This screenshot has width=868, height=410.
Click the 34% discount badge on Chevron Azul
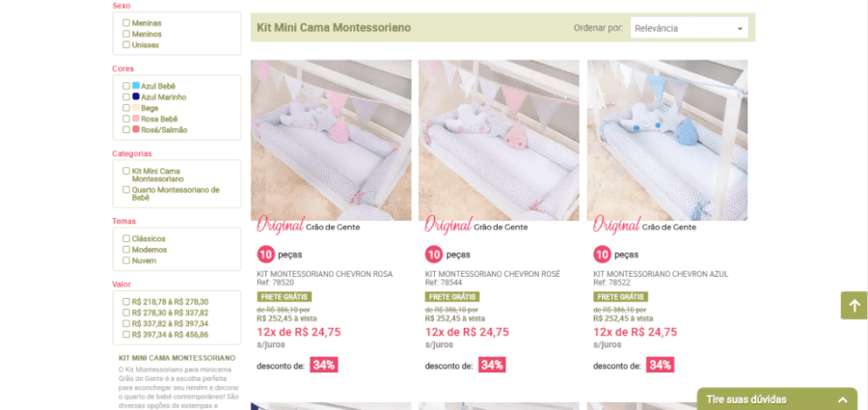pyautogui.click(x=661, y=365)
